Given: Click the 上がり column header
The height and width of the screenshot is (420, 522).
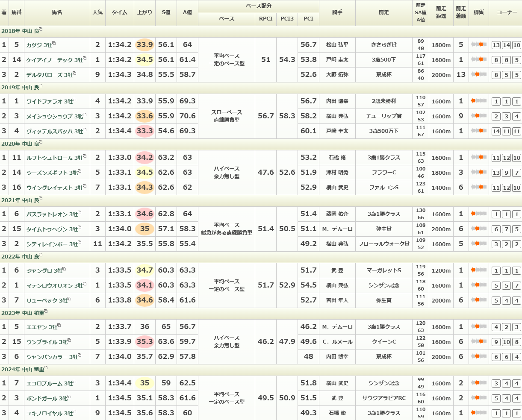Looking at the screenshot, I should [145, 12].
